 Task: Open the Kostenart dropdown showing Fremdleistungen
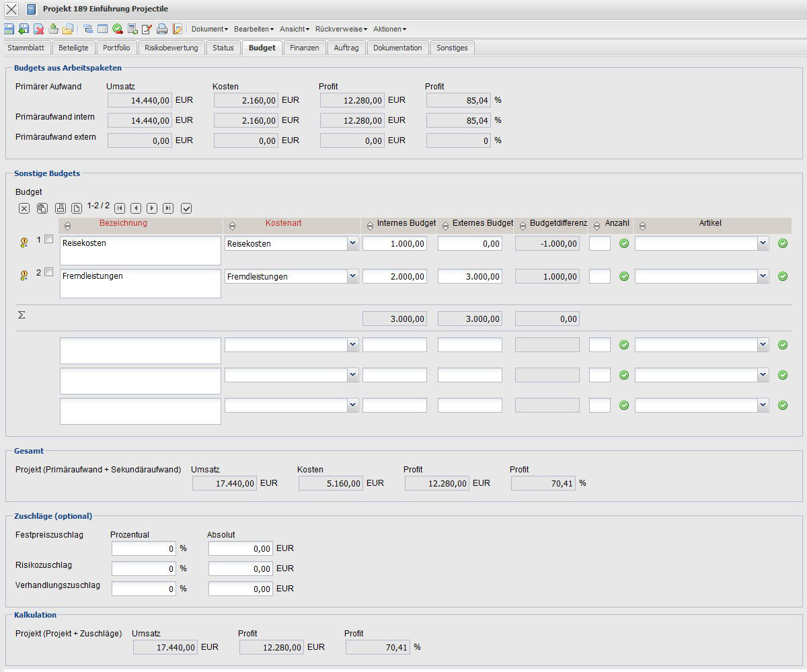352,276
